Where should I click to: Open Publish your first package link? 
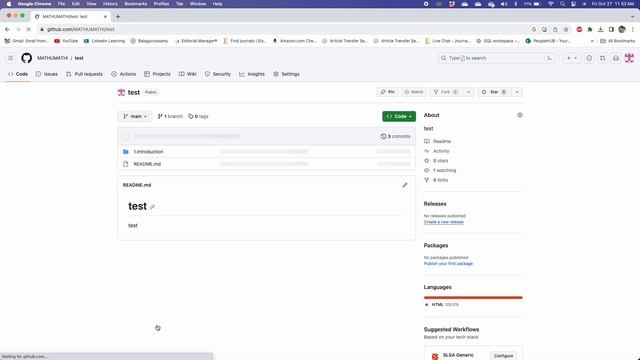[x=448, y=264]
